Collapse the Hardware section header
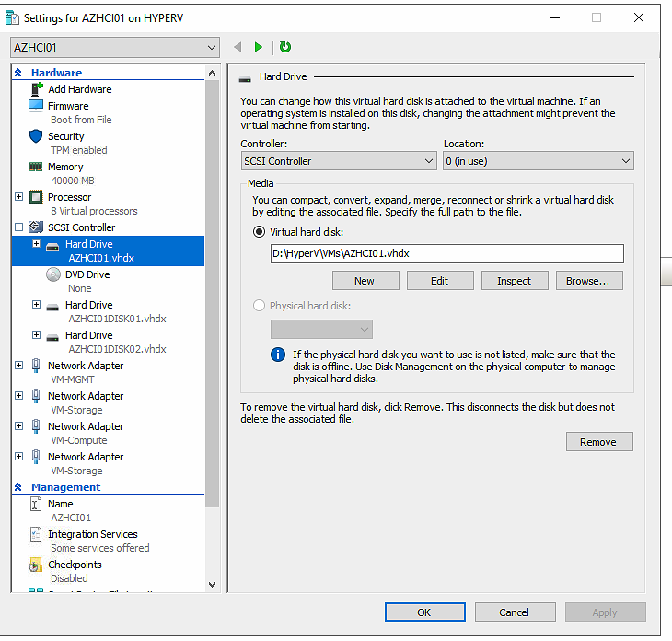The width and height of the screenshot is (672, 641). pyautogui.click(x=18, y=73)
